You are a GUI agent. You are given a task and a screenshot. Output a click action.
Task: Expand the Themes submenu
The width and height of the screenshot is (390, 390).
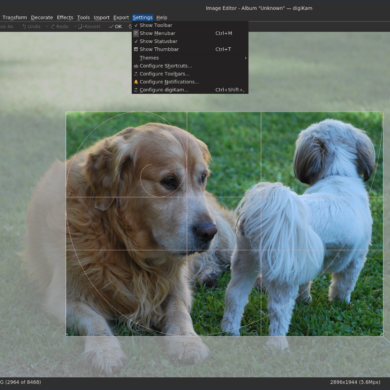tap(190, 58)
